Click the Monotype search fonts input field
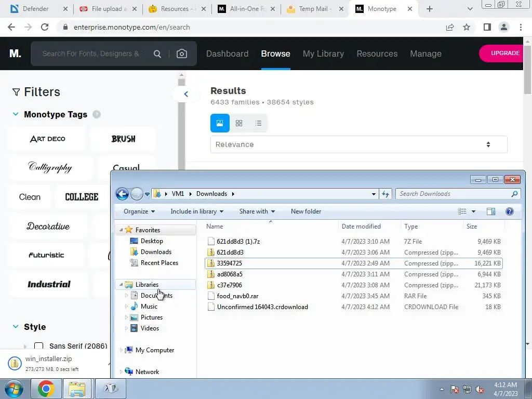The width and height of the screenshot is (532, 399). (92, 54)
